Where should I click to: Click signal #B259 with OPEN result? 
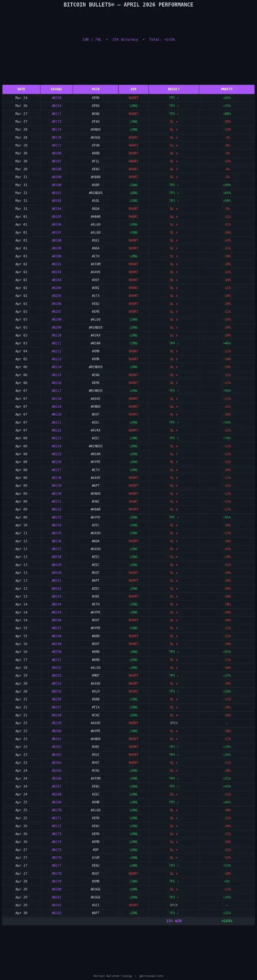point(57,723)
